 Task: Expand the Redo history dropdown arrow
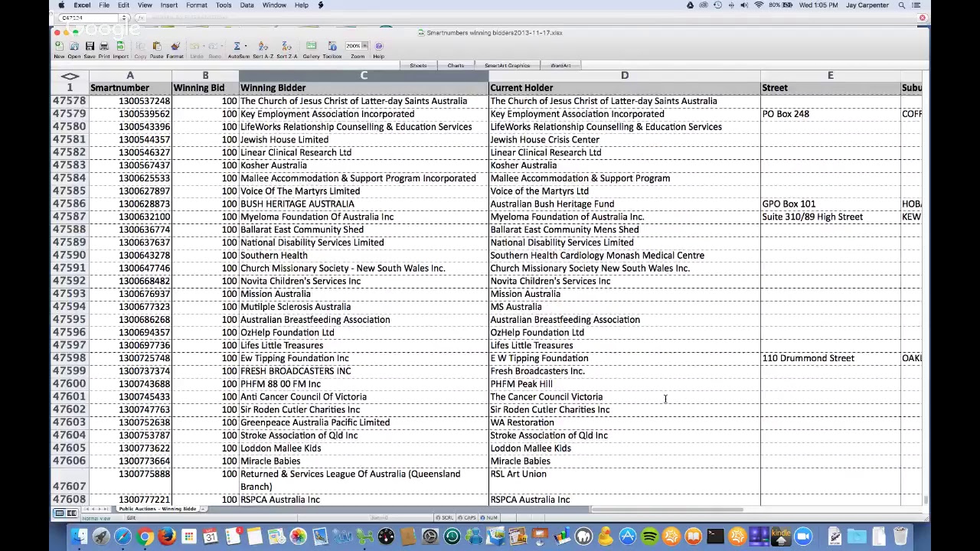pos(223,47)
